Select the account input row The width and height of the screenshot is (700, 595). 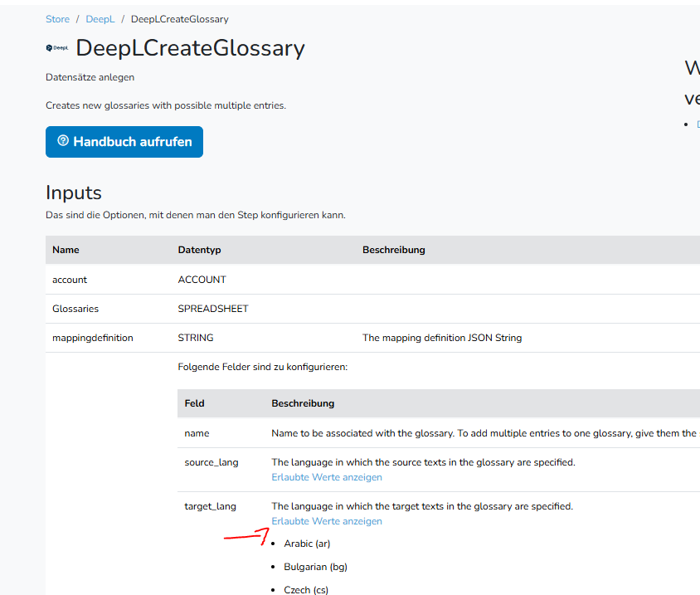pyautogui.click(x=70, y=280)
